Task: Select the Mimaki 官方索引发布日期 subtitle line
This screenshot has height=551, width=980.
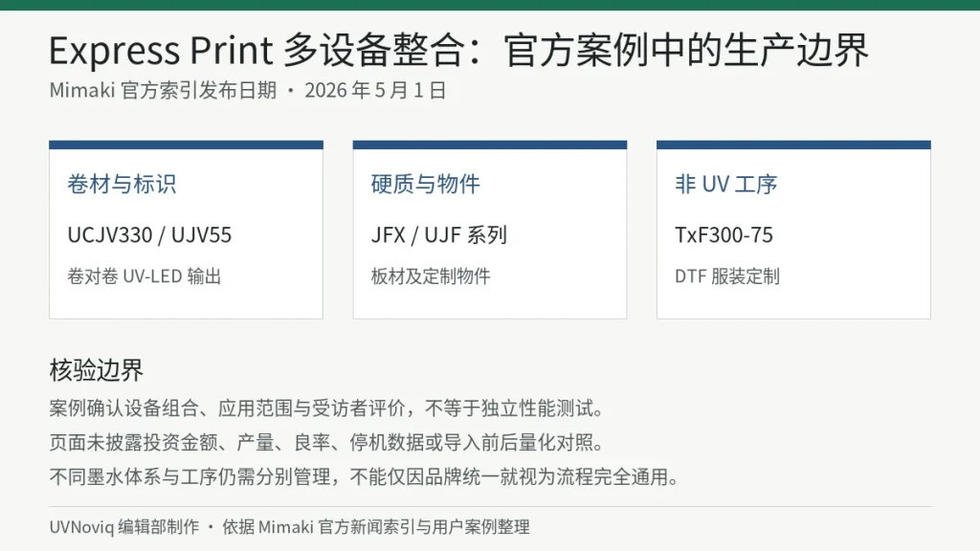Action: point(248,90)
